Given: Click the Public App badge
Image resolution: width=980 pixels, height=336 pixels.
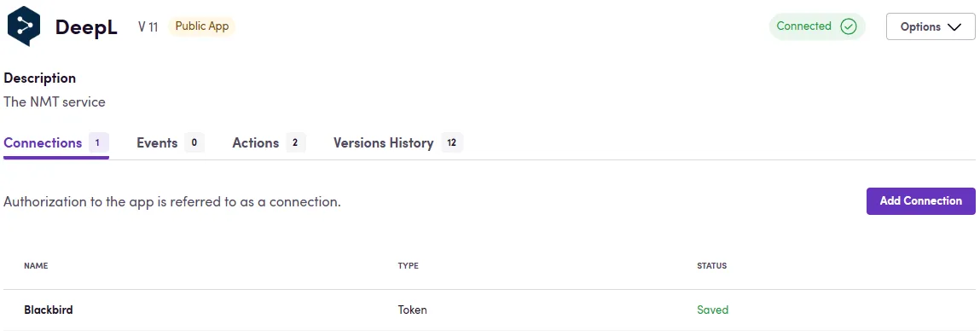Looking at the screenshot, I should (202, 26).
